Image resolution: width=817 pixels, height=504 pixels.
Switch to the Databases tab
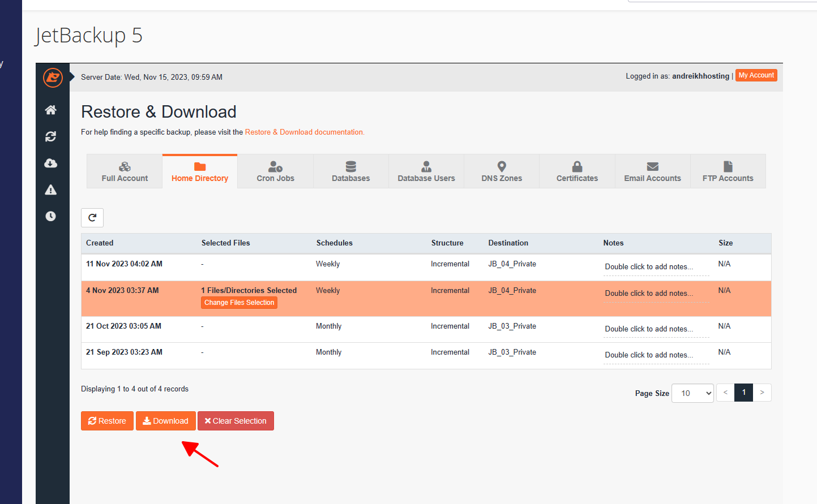tap(350, 171)
